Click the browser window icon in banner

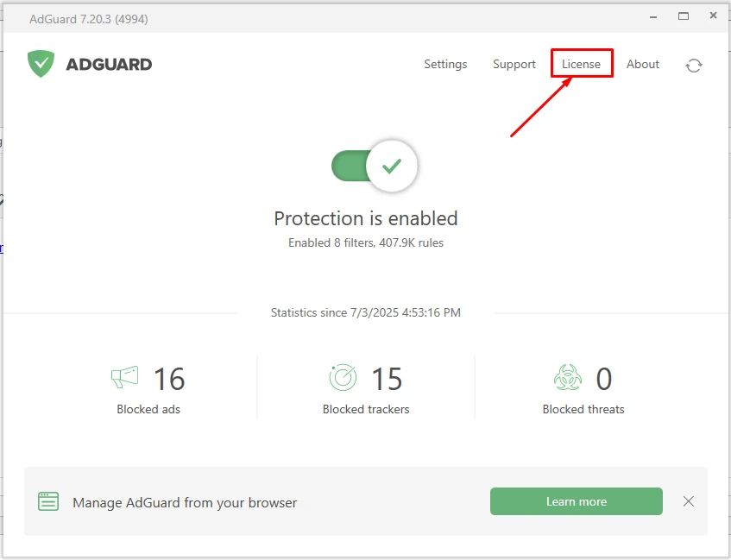coord(48,501)
